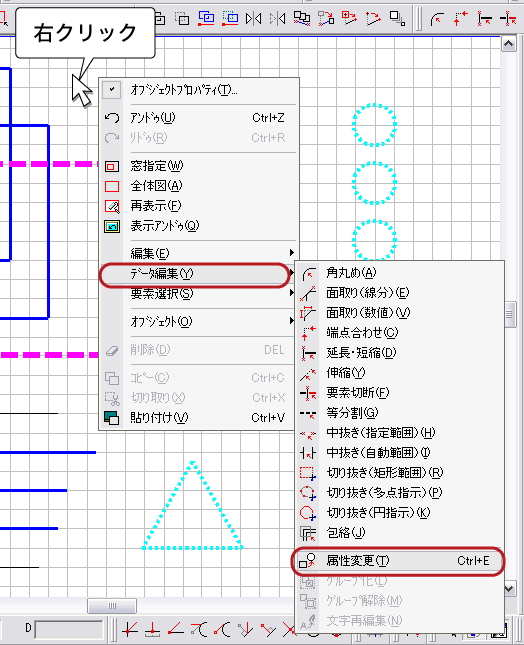Viewport: 524px width, 645px height.
Task: Click the horizontal scrollbar thumb
Action: 112,606
